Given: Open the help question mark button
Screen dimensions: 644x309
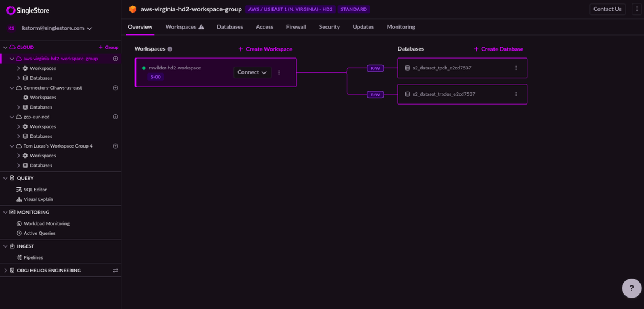Looking at the screenshot, I should [632, 288].
